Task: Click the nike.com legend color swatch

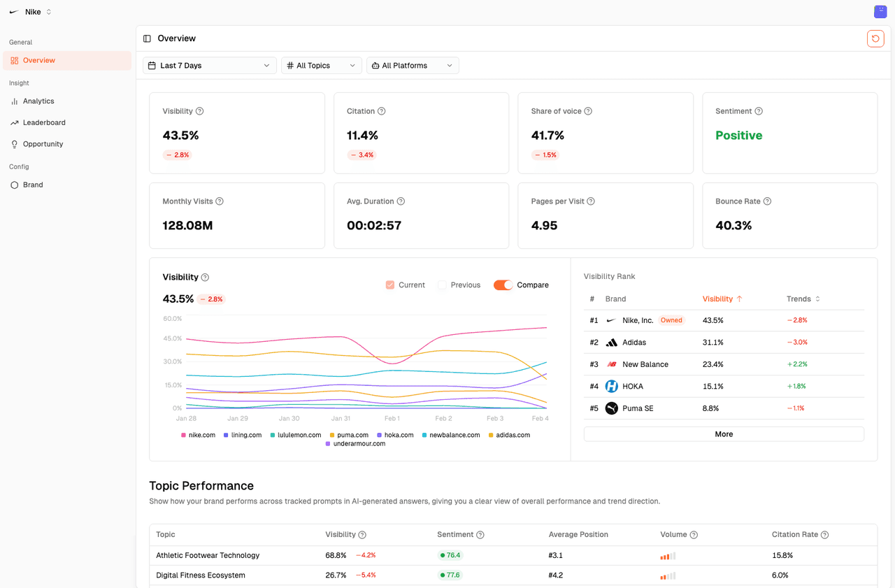Action: coord(184,435)
